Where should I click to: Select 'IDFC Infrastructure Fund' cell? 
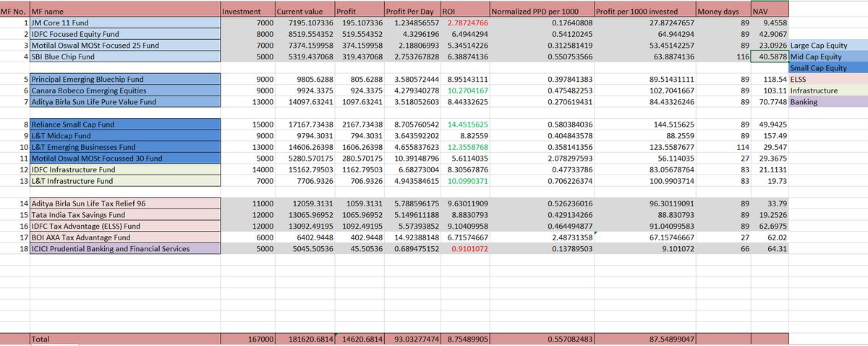tap(125, 169)
